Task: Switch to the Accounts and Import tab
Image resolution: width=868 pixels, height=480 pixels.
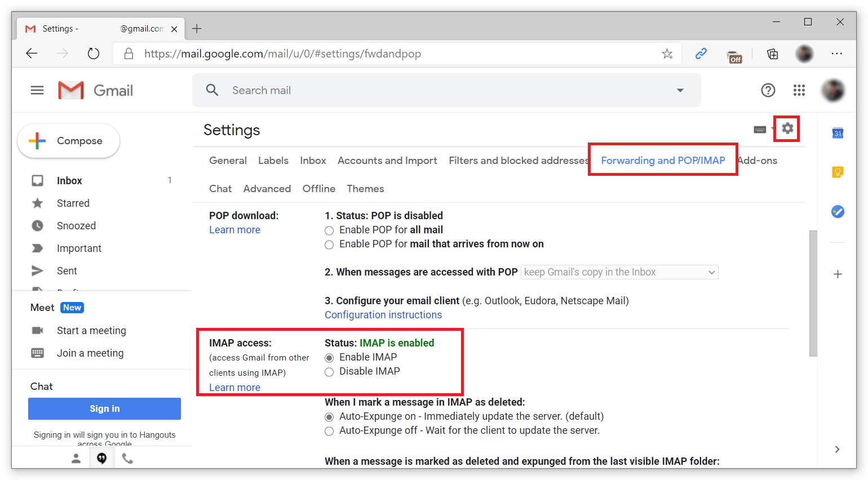Action: [387, 161]
